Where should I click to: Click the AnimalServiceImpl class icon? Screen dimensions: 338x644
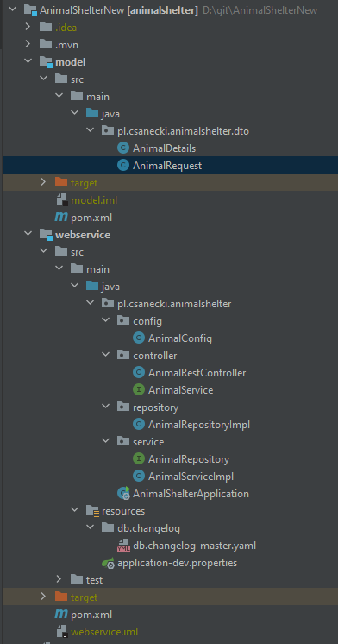pyautogui.click(x=139, y=476)
